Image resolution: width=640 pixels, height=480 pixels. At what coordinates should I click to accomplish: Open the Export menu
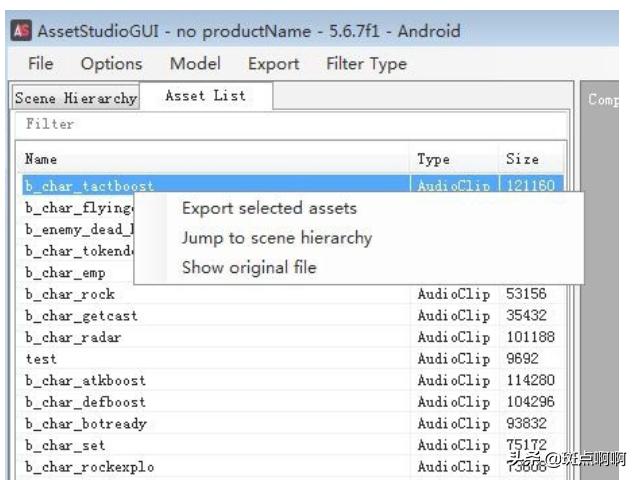point(273,64)
